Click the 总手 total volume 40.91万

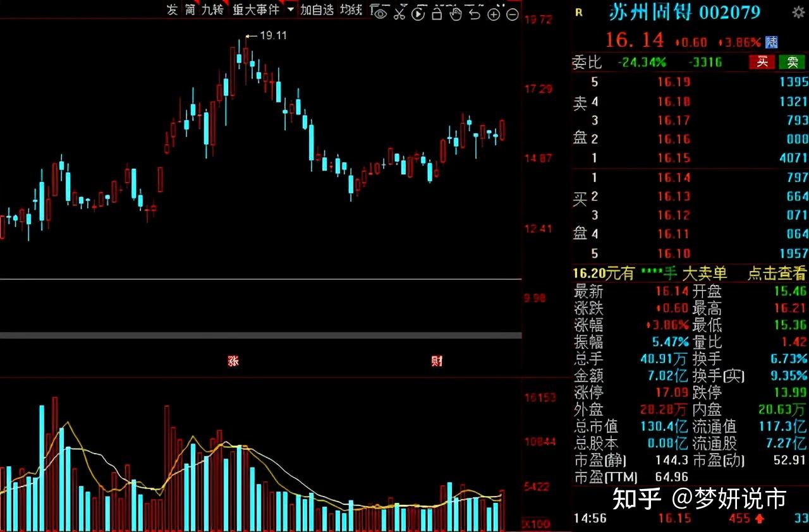coord(664,359)
